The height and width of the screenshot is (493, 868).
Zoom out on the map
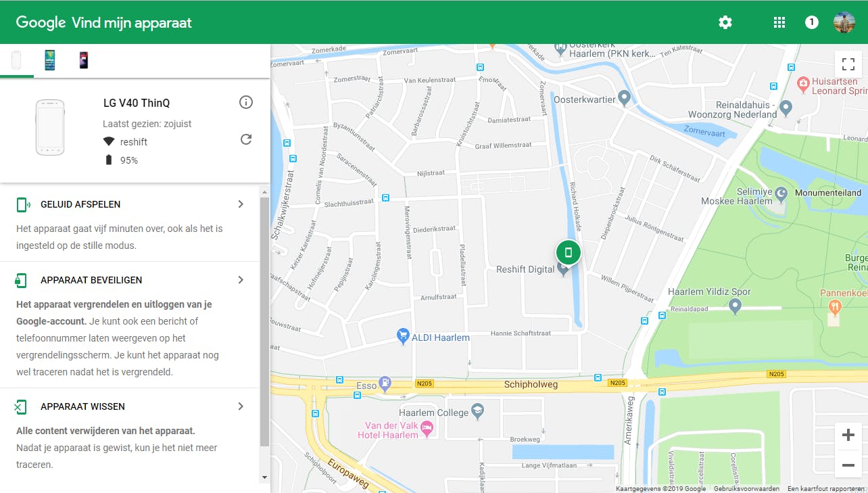coord(848,465)
